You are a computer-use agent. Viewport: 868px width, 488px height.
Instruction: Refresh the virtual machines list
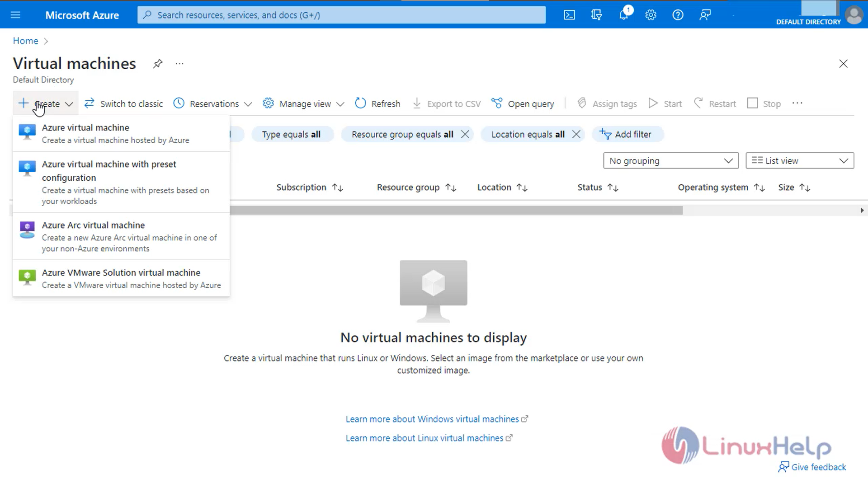pos(377,103)
